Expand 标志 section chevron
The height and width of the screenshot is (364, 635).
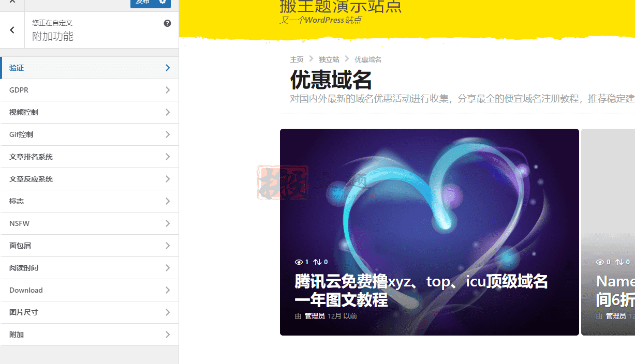pos(168,201)
